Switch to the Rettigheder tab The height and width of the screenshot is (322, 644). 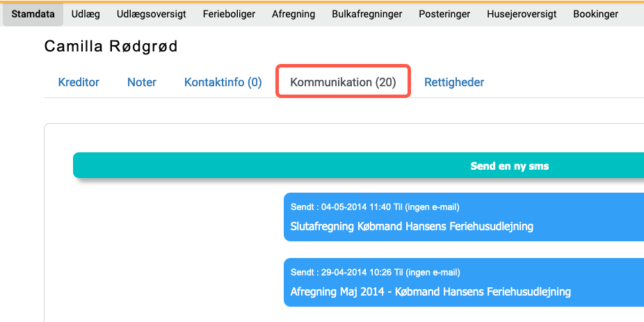point(454,82)
